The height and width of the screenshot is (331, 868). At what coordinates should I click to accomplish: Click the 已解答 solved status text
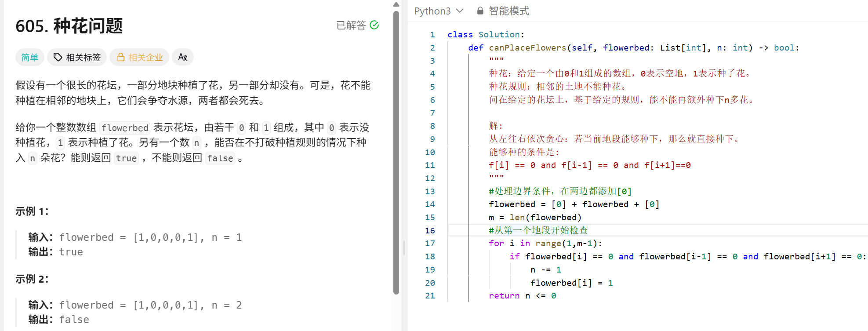tap(351, 25)
